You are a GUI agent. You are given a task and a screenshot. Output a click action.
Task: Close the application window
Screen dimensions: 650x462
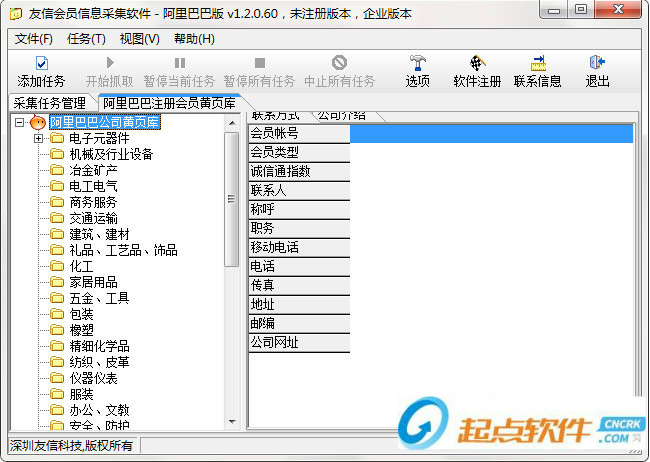coord(618,10)
